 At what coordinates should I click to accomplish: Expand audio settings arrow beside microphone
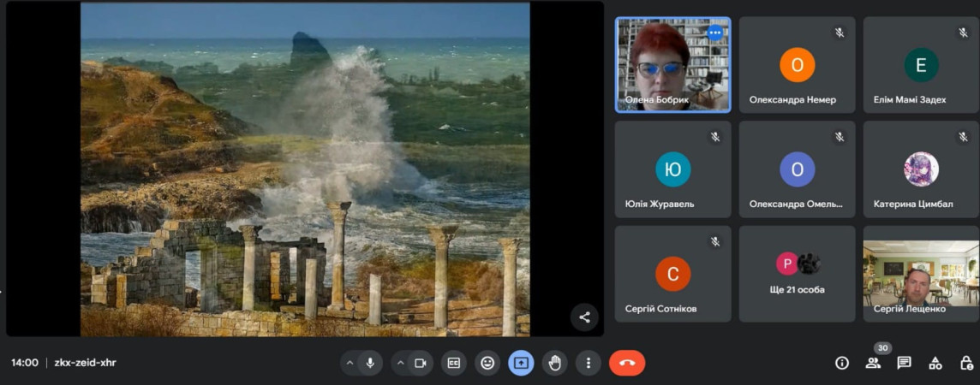[x=350, y=363]
